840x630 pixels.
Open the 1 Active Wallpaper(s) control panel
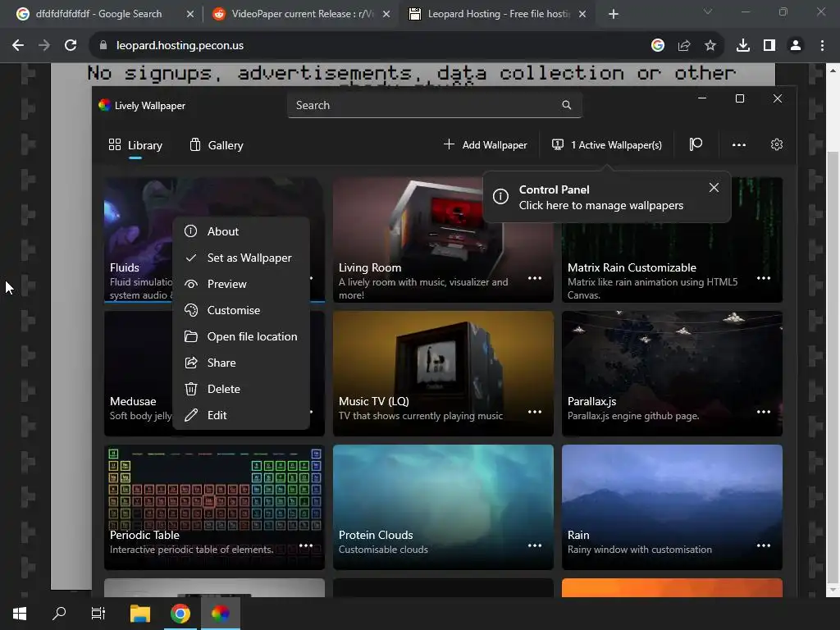click(607, 144)
